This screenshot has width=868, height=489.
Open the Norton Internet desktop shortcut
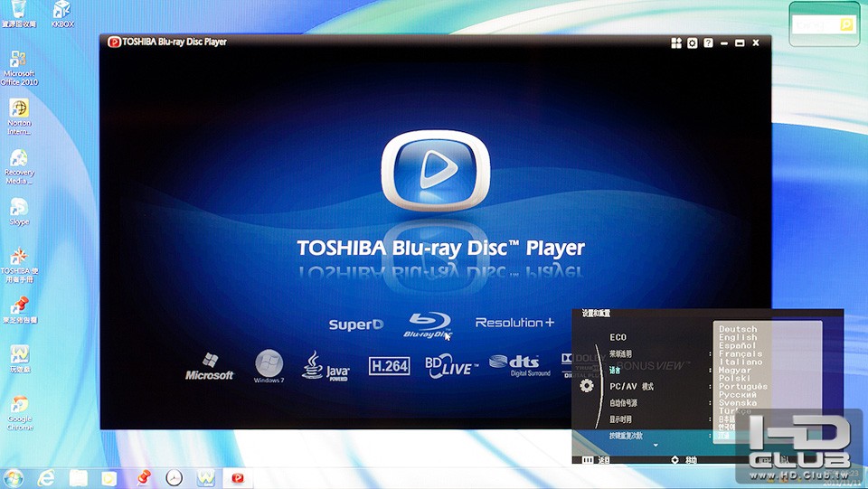(19, 118)
